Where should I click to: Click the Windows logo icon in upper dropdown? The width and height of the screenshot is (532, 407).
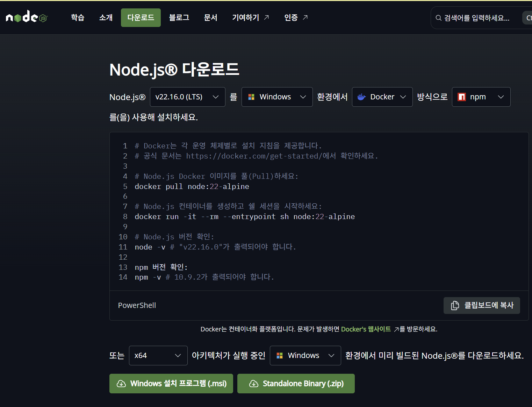[x=251, y=97]
